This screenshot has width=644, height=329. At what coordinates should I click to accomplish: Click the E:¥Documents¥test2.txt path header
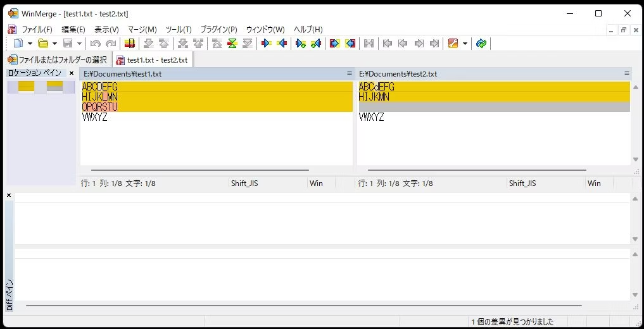coord(398,74)
